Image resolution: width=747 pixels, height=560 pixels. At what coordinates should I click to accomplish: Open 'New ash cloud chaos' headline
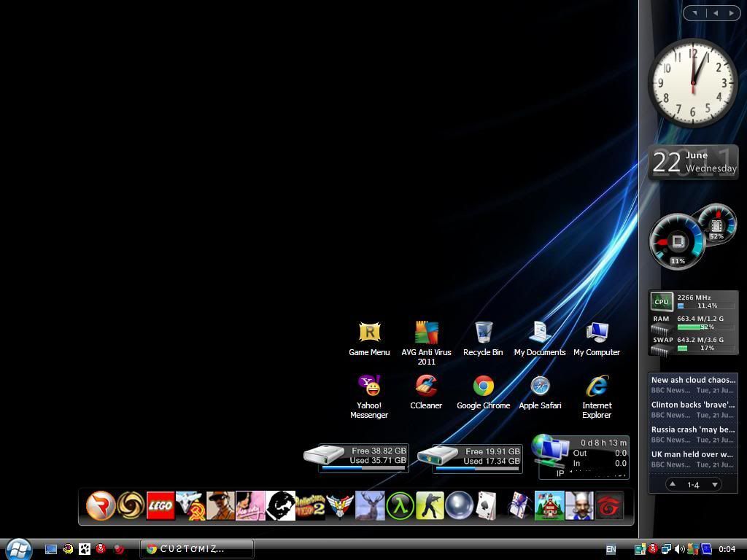pyautogui.click(x=693, y=380)
